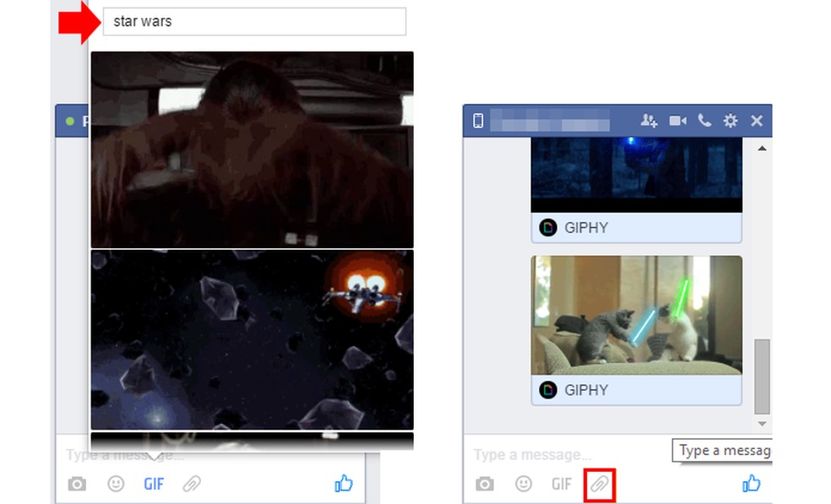The image size is (831, 504).
Task: Click scroll down arrow in right chat
Action: [762, 424]
